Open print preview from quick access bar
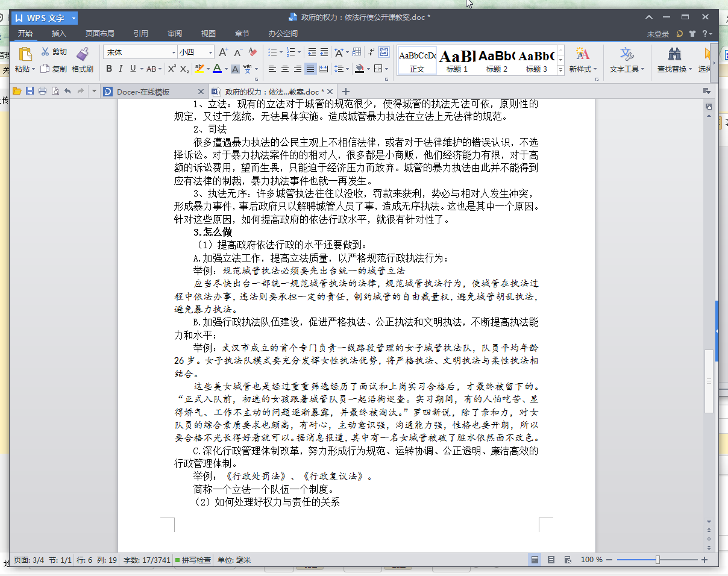 [55, 92]
